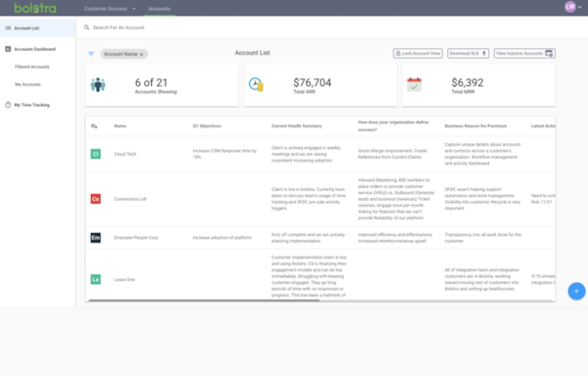Viewport: 588px width, 376px height.
Task: Click the $6,392 Total MRR value
Action: click(x=467, y=82)
